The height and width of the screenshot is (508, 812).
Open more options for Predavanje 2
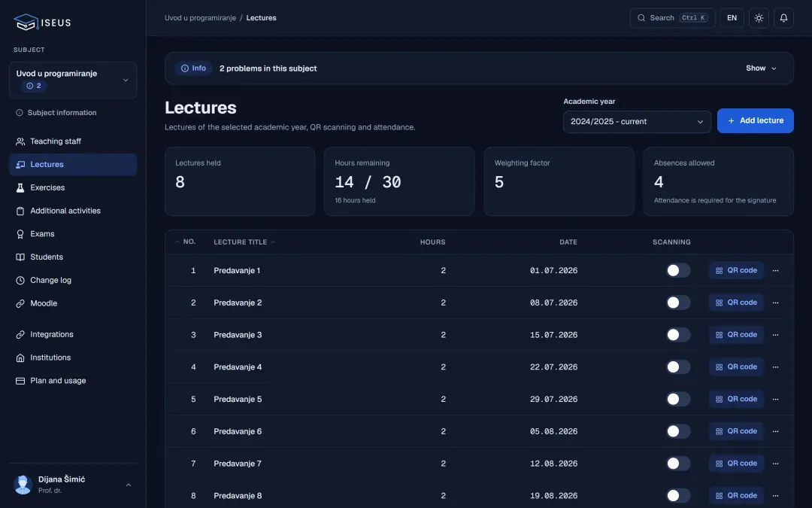point(775,303)
